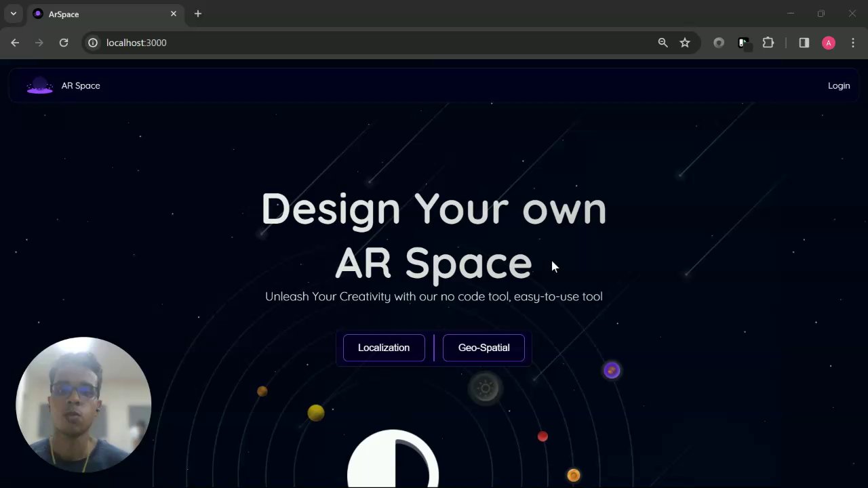The height and width of the screenshot is (488, 868).
Task: Click the sun icon in orbit
Action: click(485, 388)
